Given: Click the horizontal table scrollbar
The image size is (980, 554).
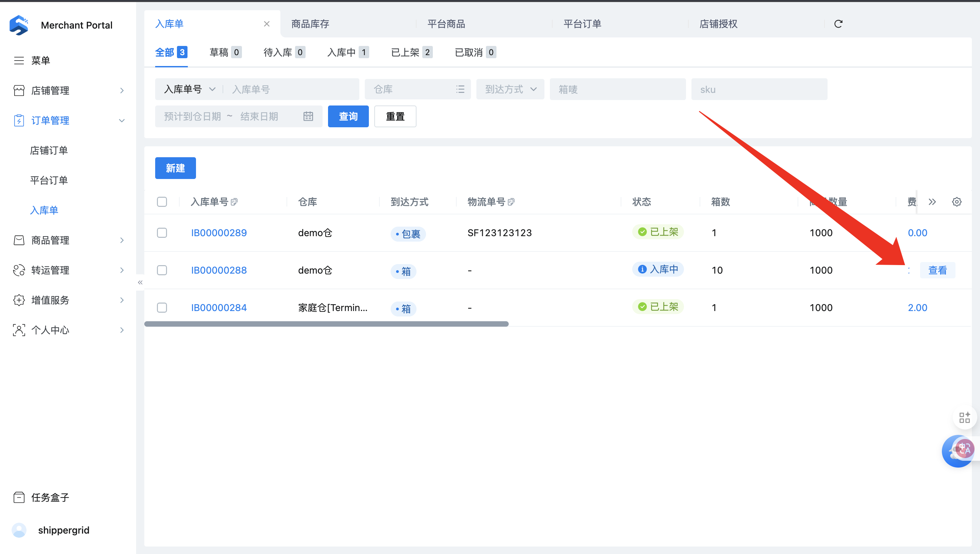Looking at the screenshot, I should [326, 324].
